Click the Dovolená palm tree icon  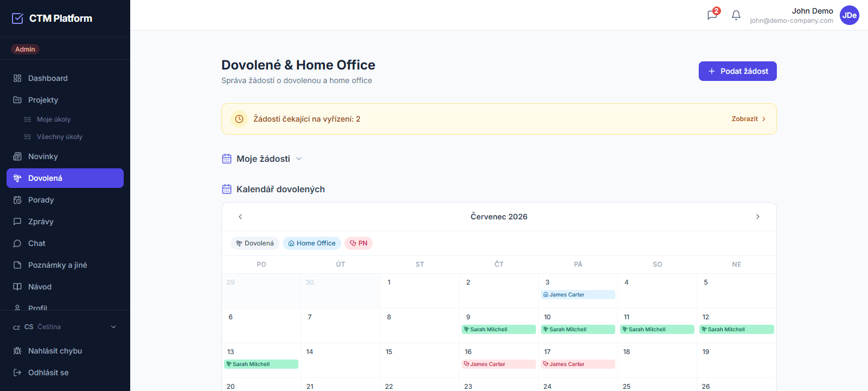pos(17,178)
